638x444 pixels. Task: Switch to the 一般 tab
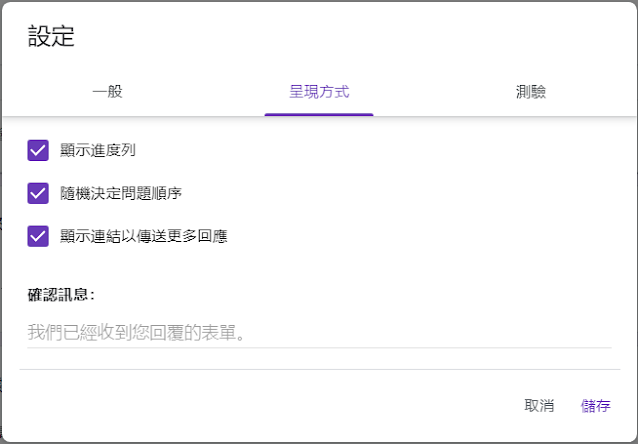pos(107,92)
